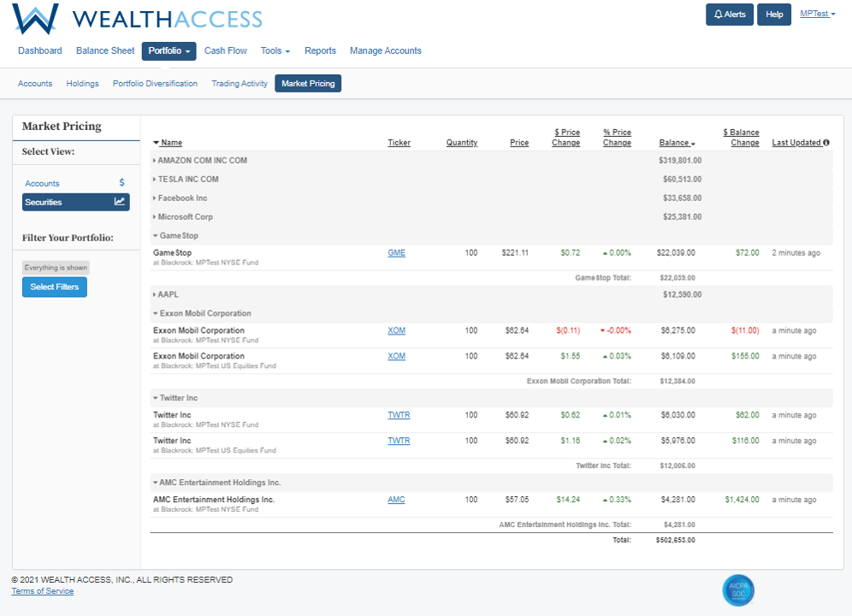Open the MPTest user dropdown
This screenshot has width=852, height=616.
coord(817,14)
